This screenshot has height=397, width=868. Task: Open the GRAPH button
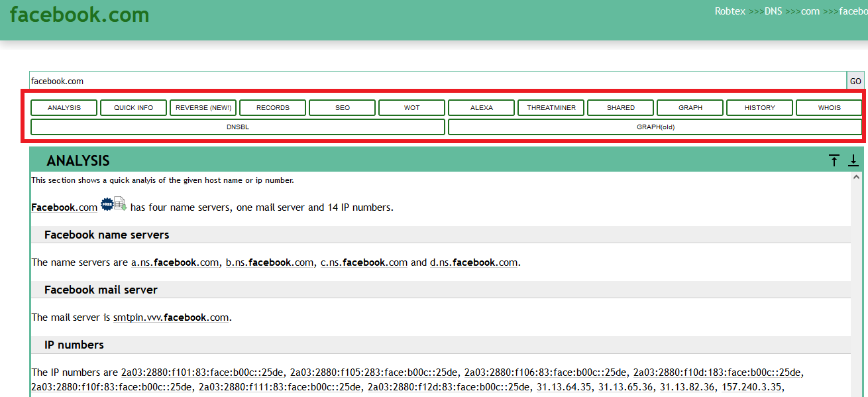[690, 107]
